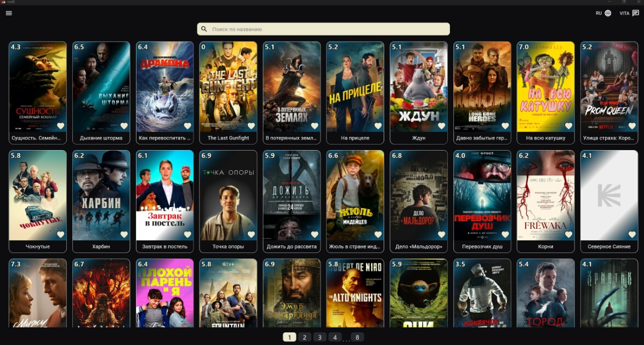Heart the Северное Сияние card
This screenshot has width=644, height=345.
point(632,234)
